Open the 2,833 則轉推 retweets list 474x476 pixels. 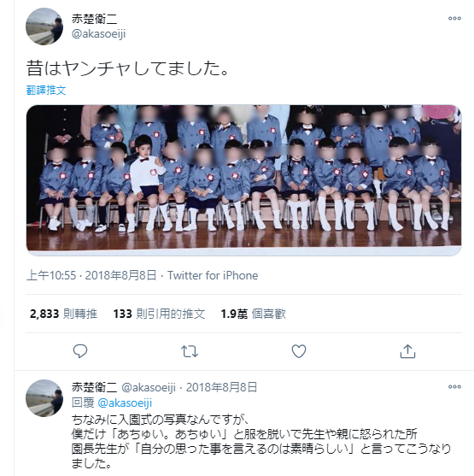coord(63,314)
